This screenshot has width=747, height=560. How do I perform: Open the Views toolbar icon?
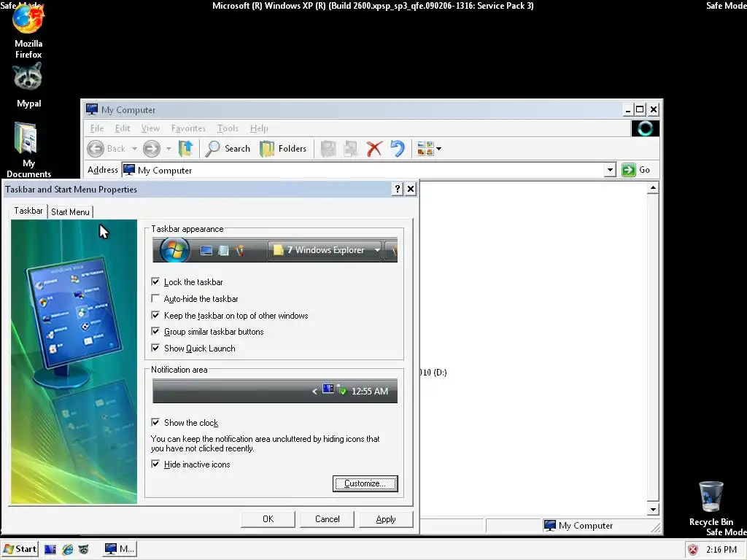pos(425,149)
